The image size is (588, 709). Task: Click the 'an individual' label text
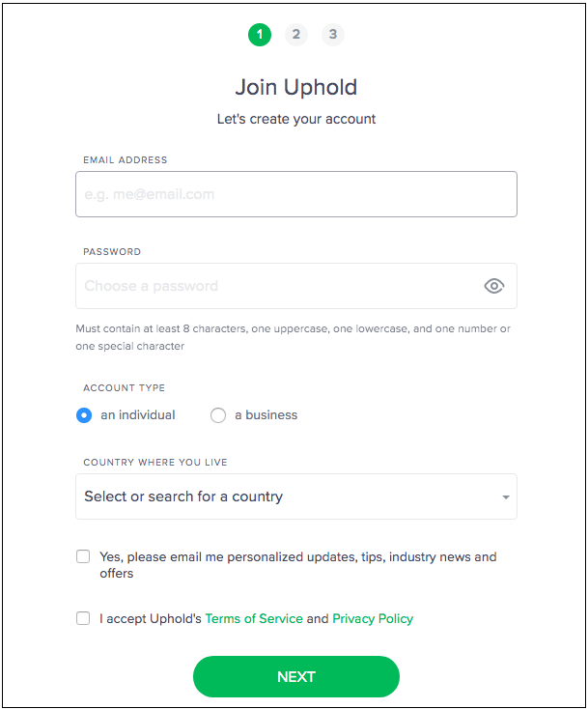pos(138,415)
